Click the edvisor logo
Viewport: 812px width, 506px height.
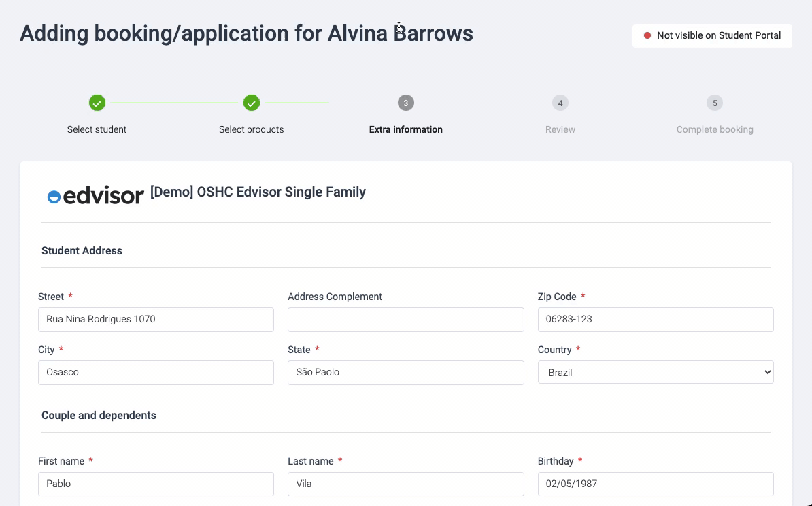click(95, 195)
